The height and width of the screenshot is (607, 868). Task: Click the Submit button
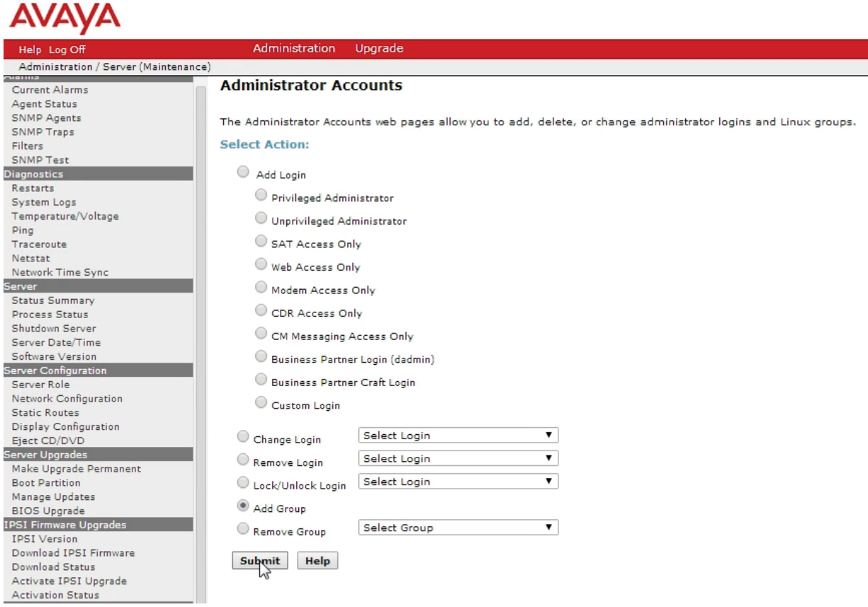tap(260, 560)
